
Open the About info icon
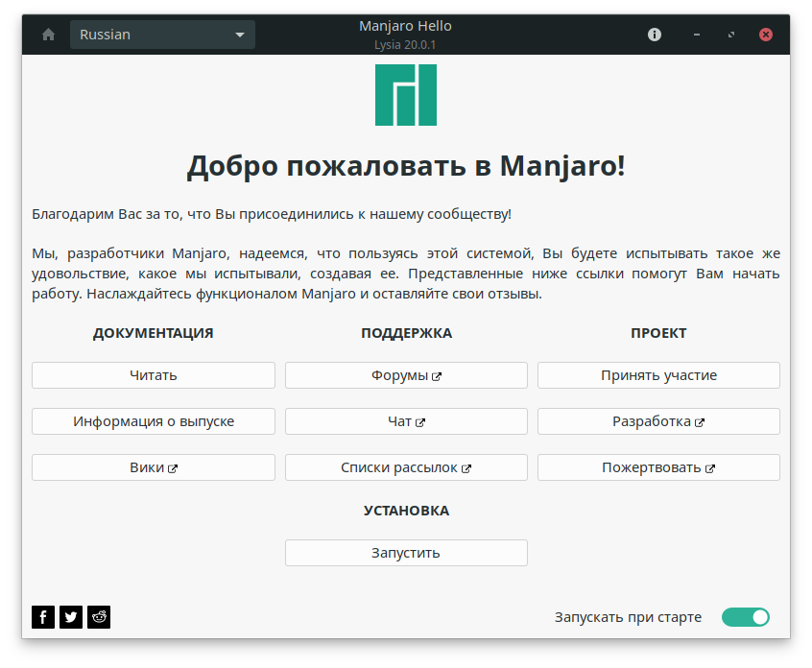point(654,35)
